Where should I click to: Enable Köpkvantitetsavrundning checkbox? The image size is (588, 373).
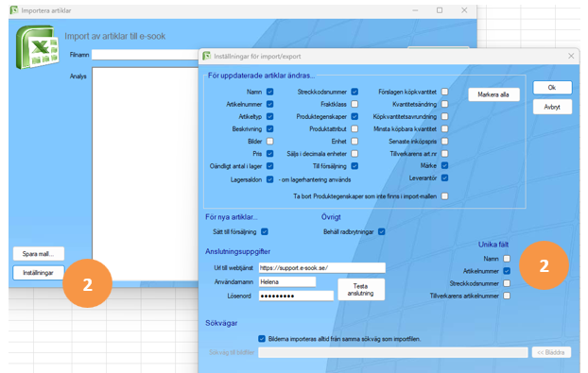click(x=444, y=116)
